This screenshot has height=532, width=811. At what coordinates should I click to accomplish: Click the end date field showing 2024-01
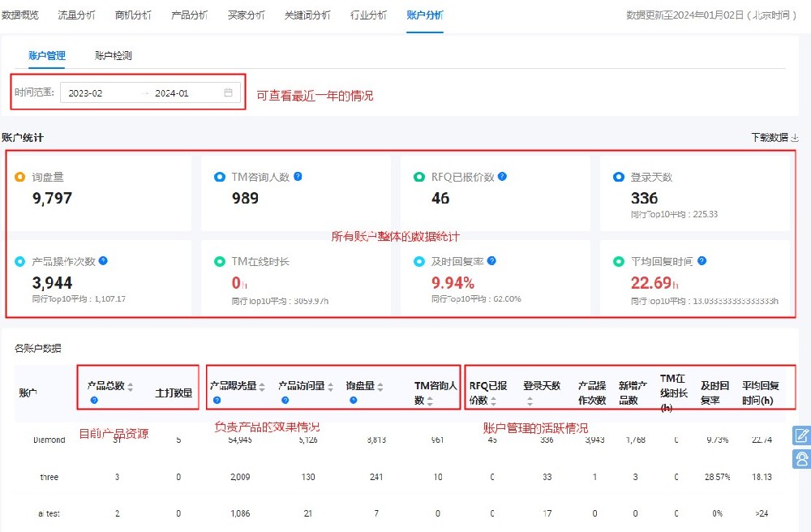pyautogui.click(x=174, y=92)
